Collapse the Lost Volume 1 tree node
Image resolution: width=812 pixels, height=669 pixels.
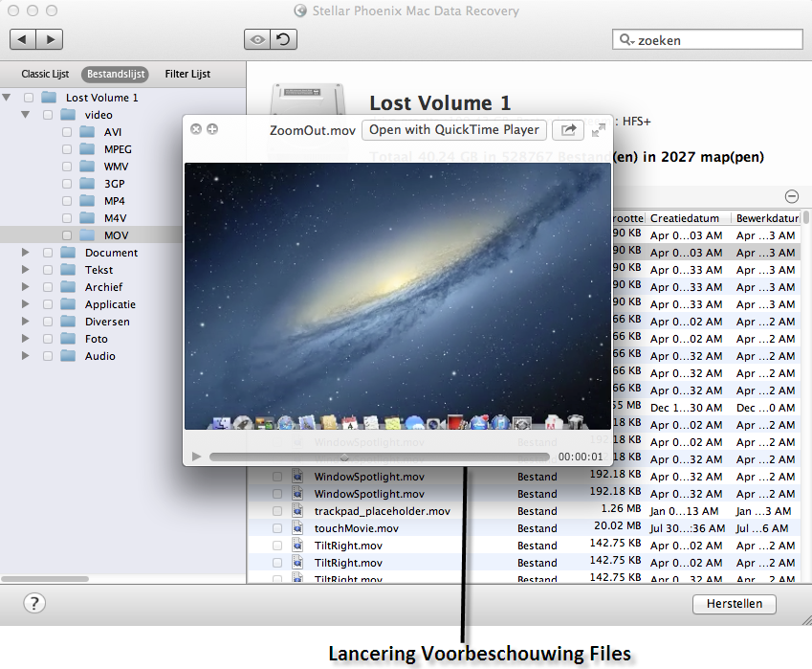(7, 98)
